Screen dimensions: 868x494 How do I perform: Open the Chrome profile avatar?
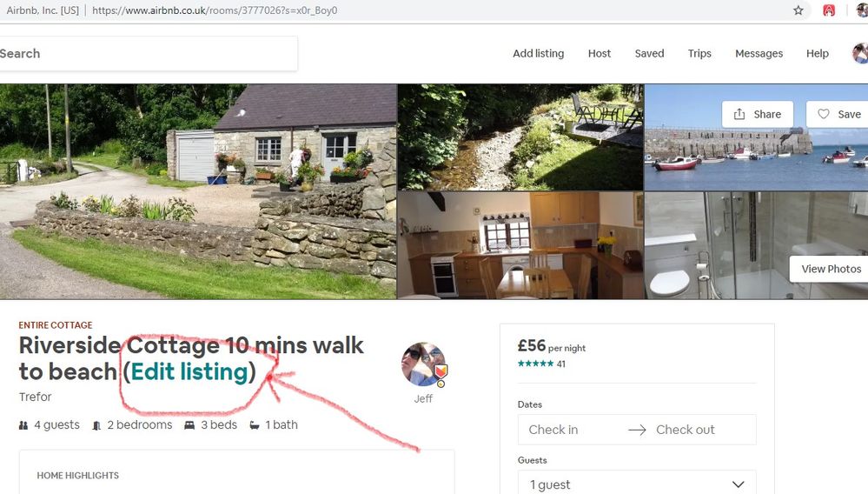(862, 10)
